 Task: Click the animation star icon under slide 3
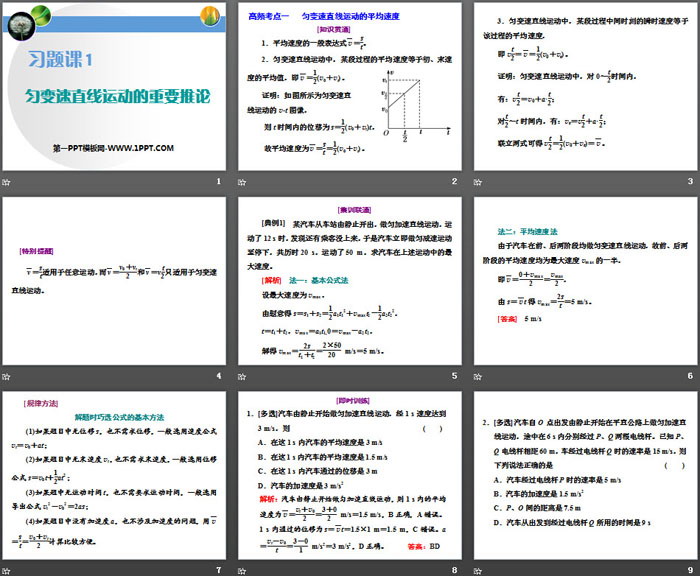click(x=478, y=182)
